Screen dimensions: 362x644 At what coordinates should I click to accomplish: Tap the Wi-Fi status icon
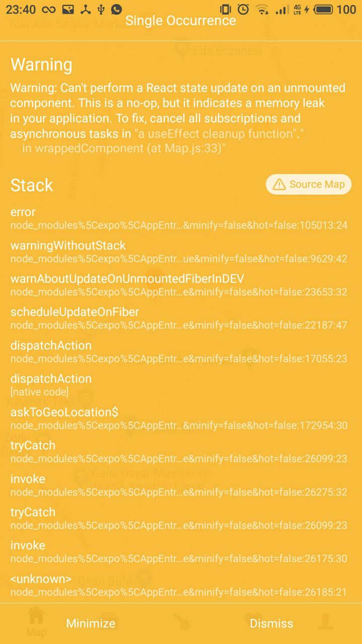(262, 9)
